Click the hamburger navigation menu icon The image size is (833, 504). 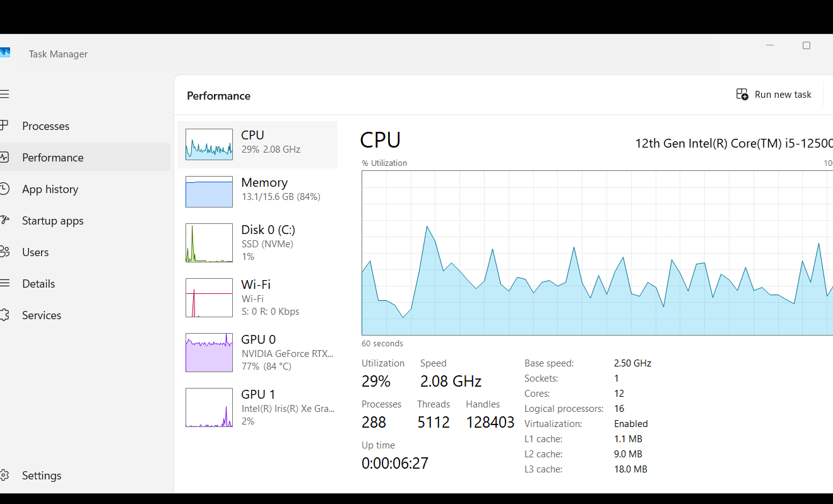point(4,95)
